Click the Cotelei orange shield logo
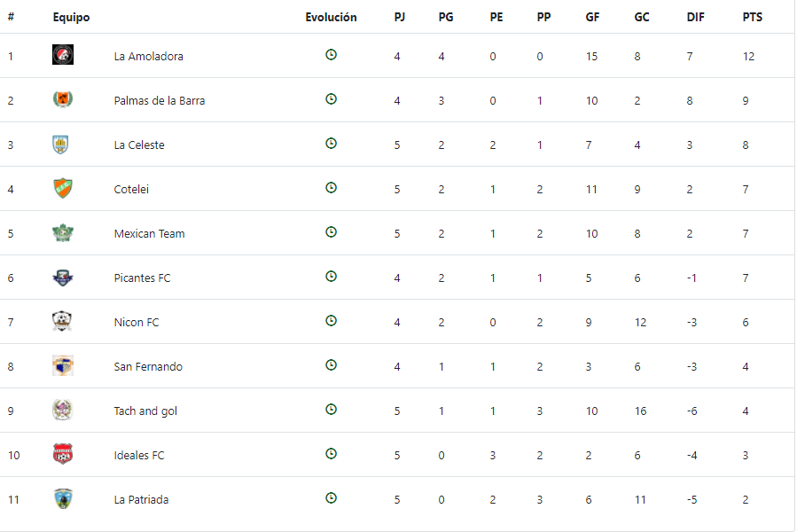This screenshot has height=532, width=797. pos(63,189)
